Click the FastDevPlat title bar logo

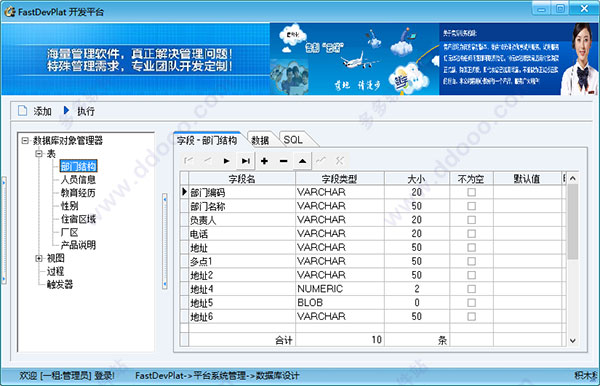coord(10,12)
